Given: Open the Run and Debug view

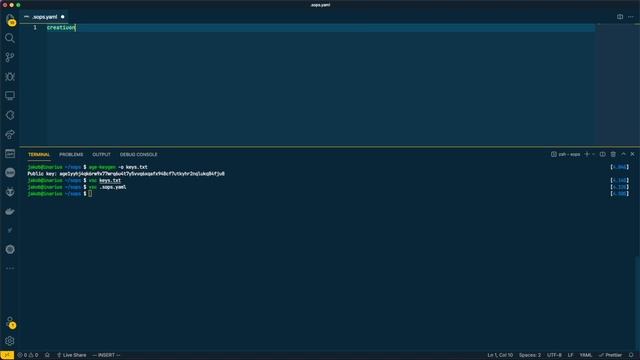Looking at the screenshot, I should point(10,76).
